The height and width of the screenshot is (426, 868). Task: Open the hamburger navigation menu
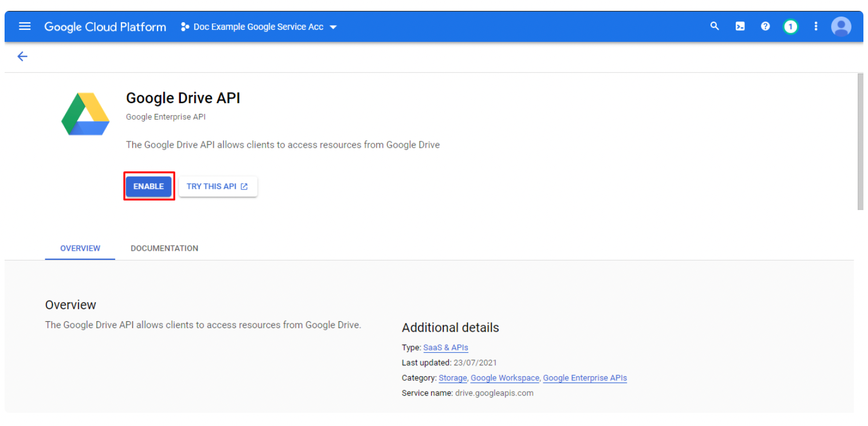[25, 26]
